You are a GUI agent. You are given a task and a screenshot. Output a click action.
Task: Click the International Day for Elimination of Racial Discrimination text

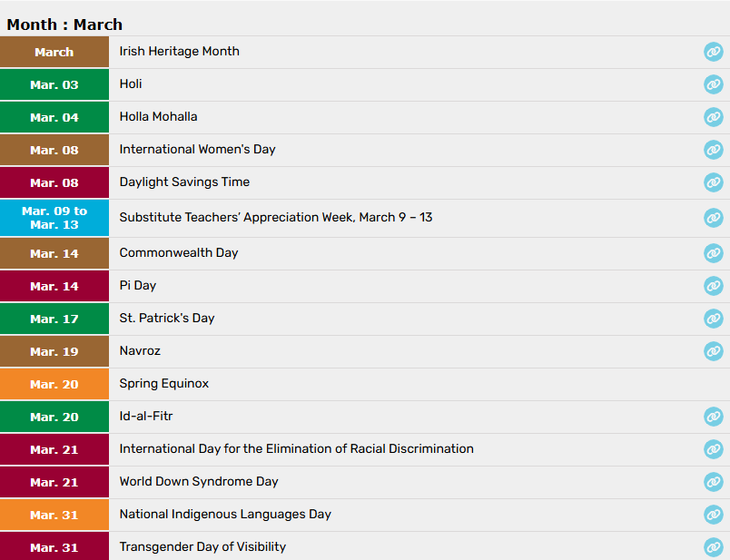tap(296, 449)
